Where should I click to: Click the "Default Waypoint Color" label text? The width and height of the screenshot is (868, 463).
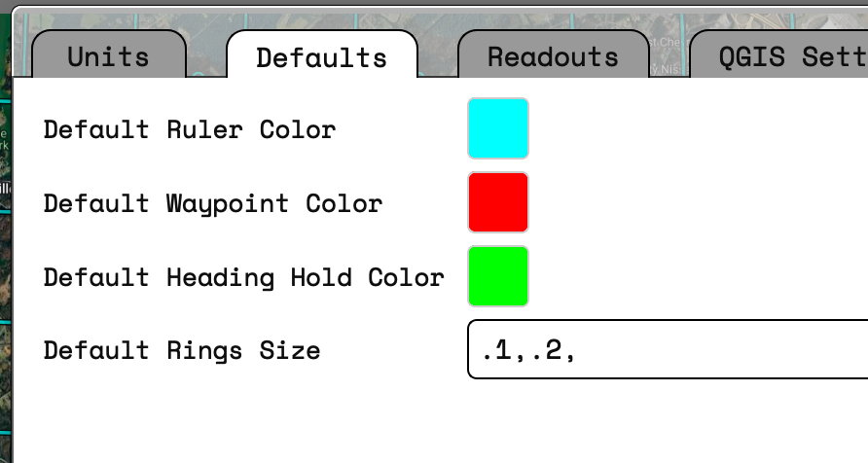point(213,203)
